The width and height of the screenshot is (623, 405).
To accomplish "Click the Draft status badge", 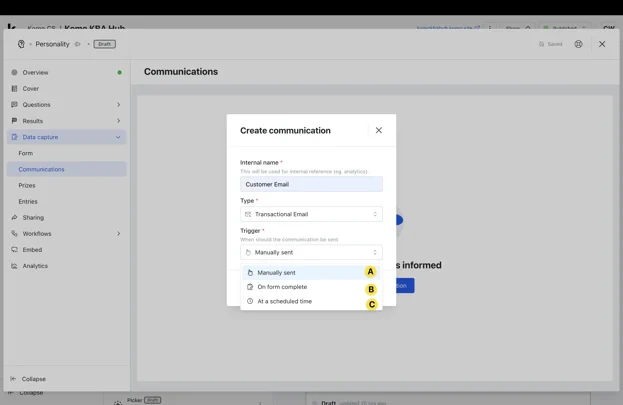I will 104,44.
